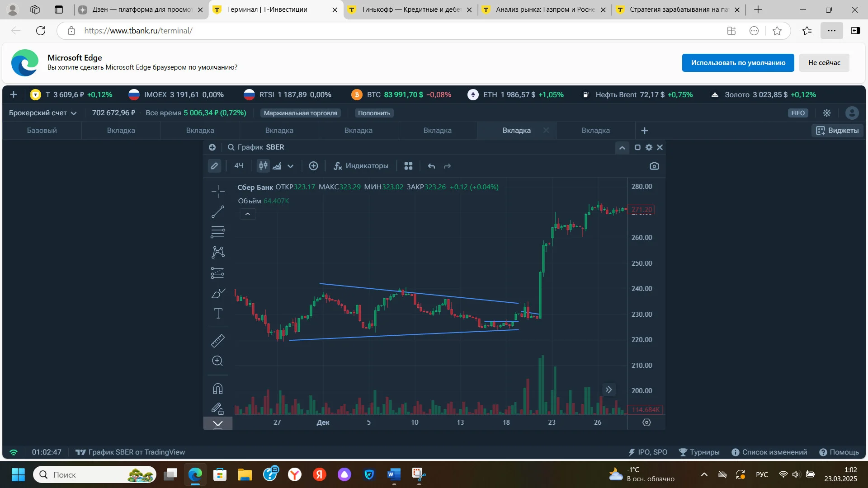The image size is (868, 488).
Task: Collapse the indicator legend arrow
Action: pyautogui.click(x=247, y=214)
